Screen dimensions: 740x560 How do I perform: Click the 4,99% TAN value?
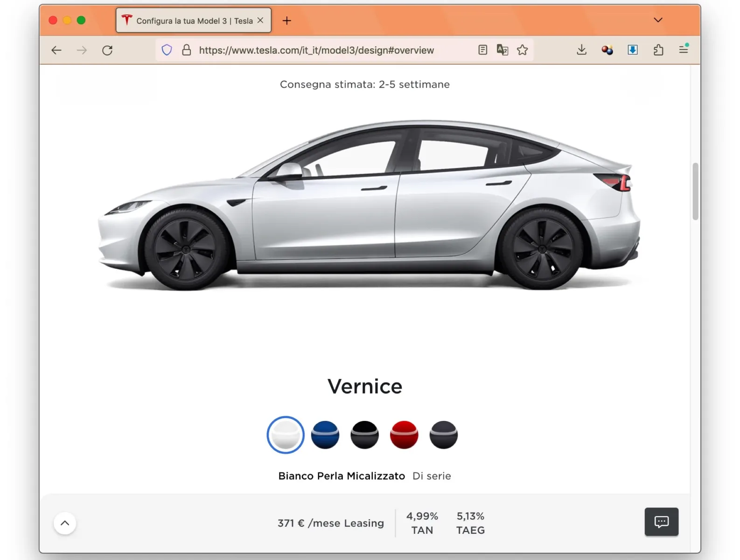(422, 523)
